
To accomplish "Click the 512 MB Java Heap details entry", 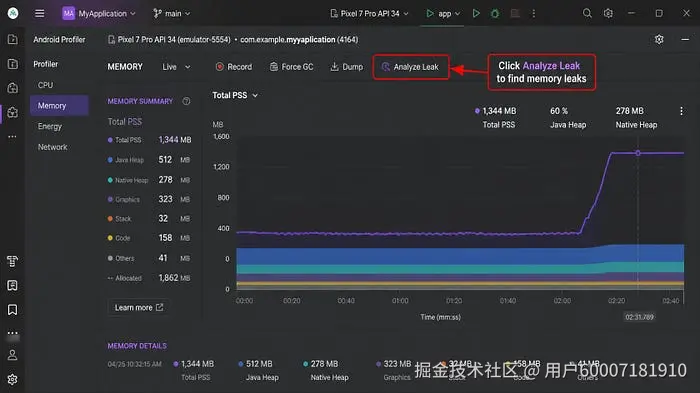I will [x=259, y=370].
